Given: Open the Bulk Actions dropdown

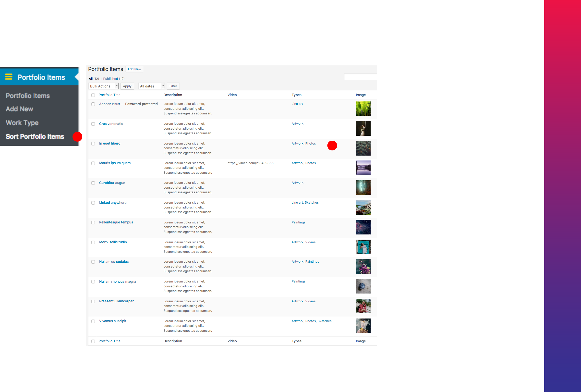Looking at the screenshot, I should [x=103, y=86].
